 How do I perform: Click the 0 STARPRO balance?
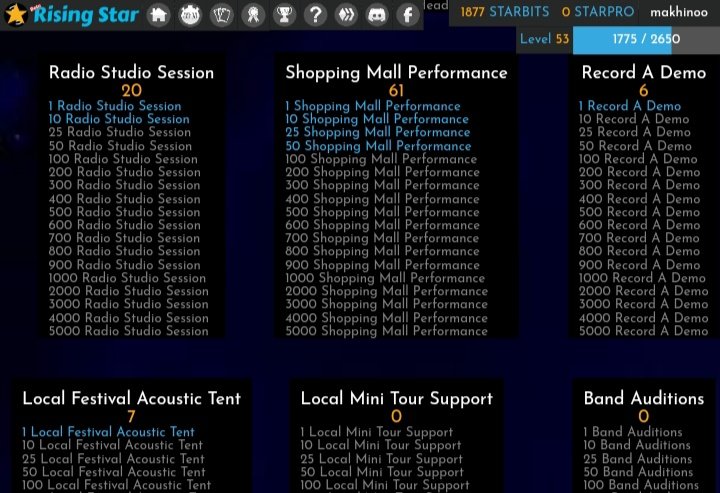click(598, 11)
